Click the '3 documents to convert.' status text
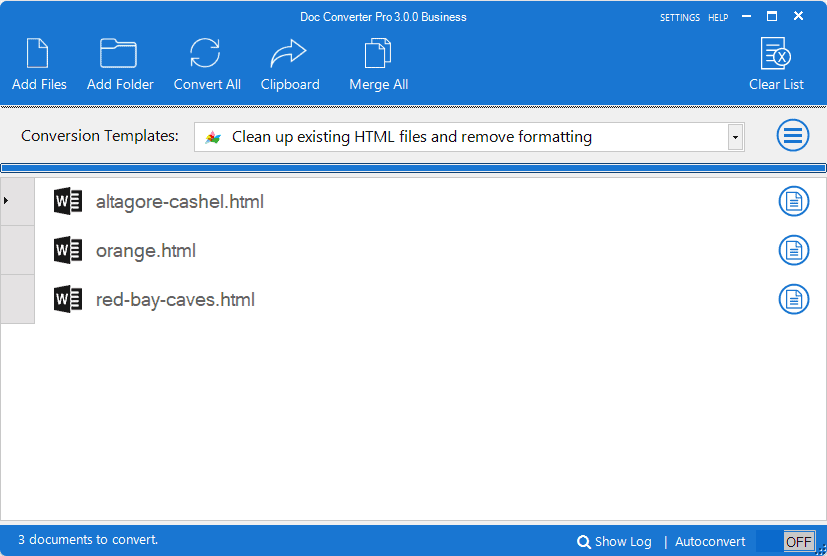The height and width of the screenshot is (556, 827). click(88, 540)
